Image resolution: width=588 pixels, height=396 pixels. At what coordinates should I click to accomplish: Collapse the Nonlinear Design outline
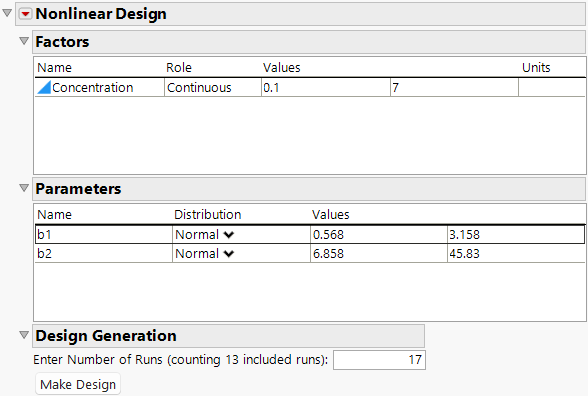(x=7, y=14)
